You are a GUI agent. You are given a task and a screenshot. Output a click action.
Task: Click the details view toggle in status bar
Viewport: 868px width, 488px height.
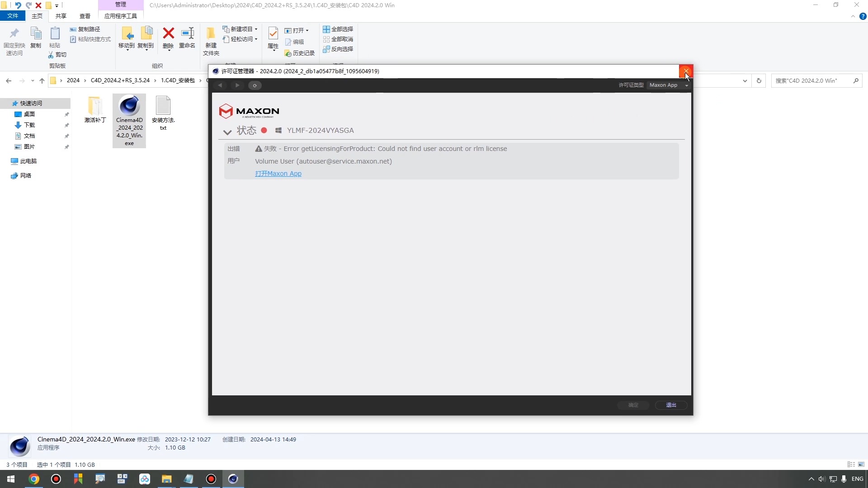(851, 465)
